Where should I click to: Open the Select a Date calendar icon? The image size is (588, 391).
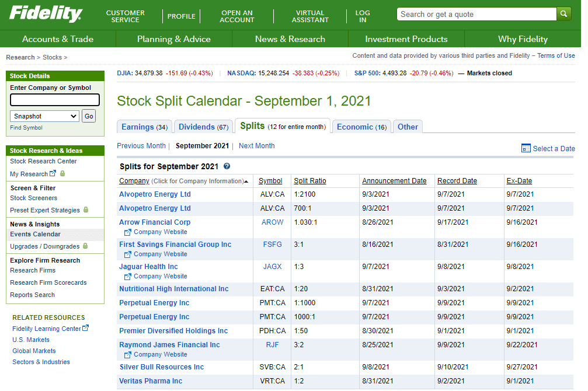526,148
